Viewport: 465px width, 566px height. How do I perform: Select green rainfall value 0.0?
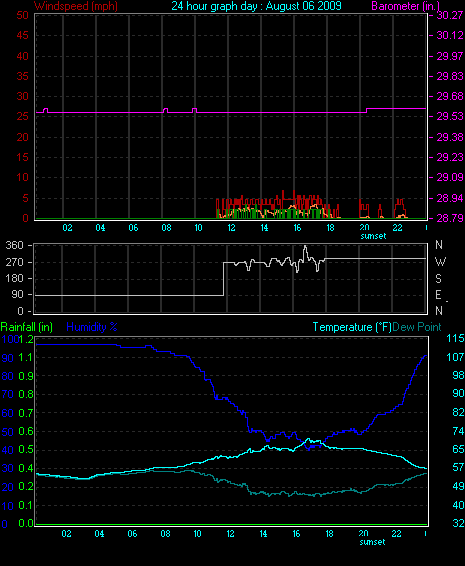26,523
